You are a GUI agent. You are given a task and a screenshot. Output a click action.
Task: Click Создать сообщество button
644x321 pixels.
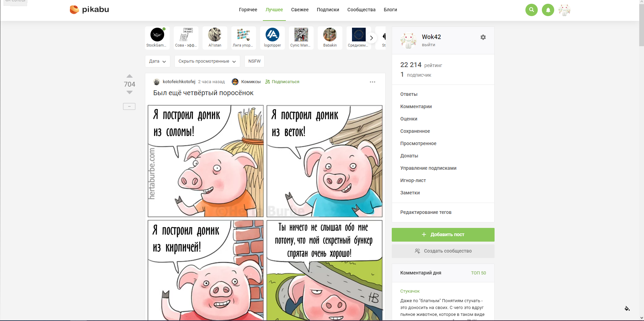pos(443,251)
